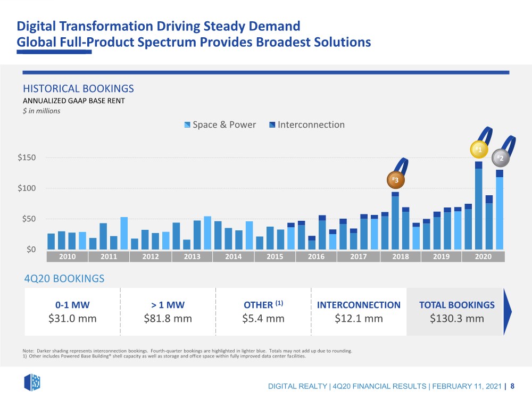The height and width of the screenshot is (399, 532).
Task: Click 'Global Full-Product Spectrum' title line
Action: pyautogui.click(x=194, y=42)
